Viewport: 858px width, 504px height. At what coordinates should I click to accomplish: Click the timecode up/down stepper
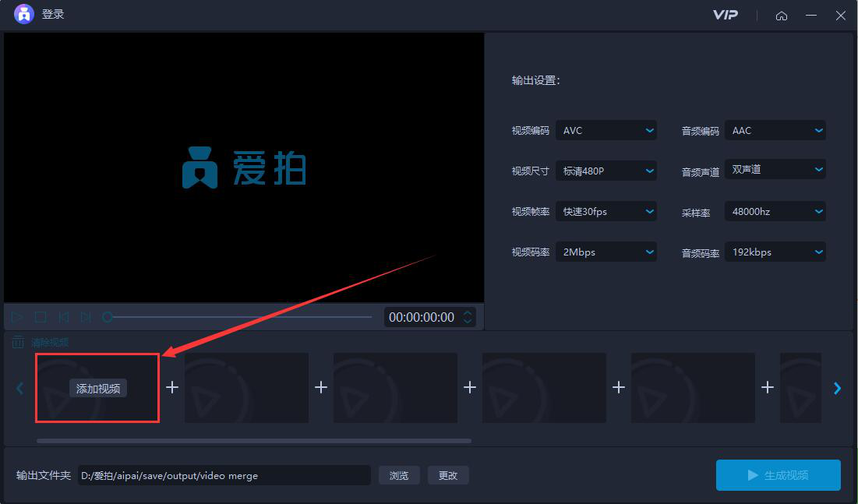(x=468, y=317)
